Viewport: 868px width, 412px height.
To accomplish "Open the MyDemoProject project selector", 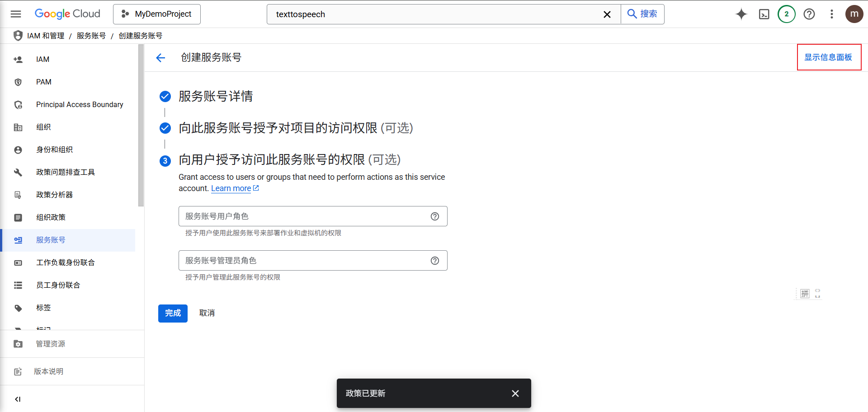I will coord(156,14).
